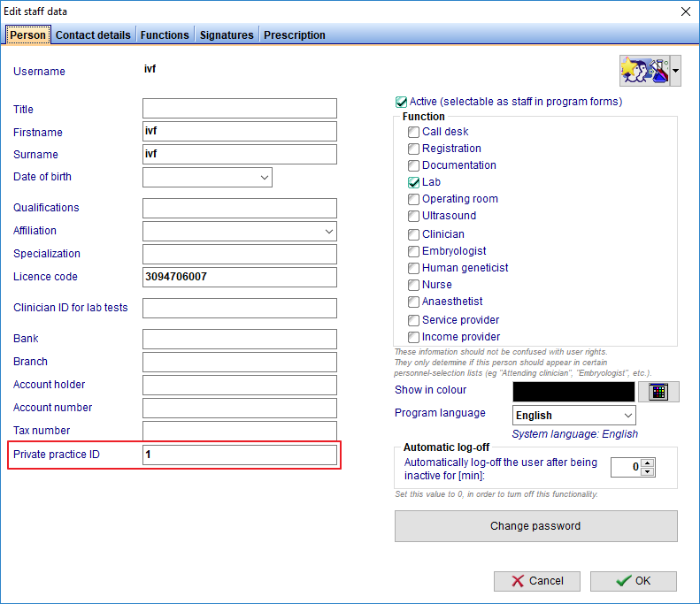Close the Edit staff data dialog
Image resolution: width=700 pixels, height=604 pixels.
[x=686, y=11]
